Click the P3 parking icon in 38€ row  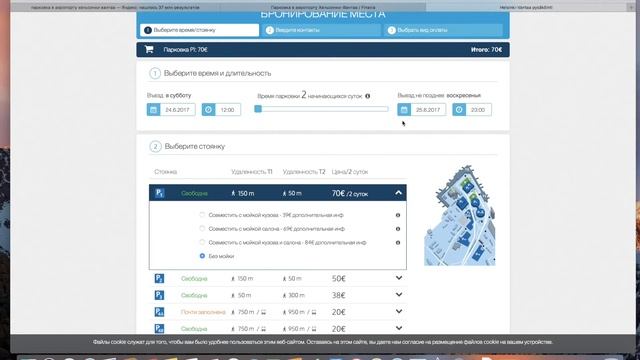159,295
